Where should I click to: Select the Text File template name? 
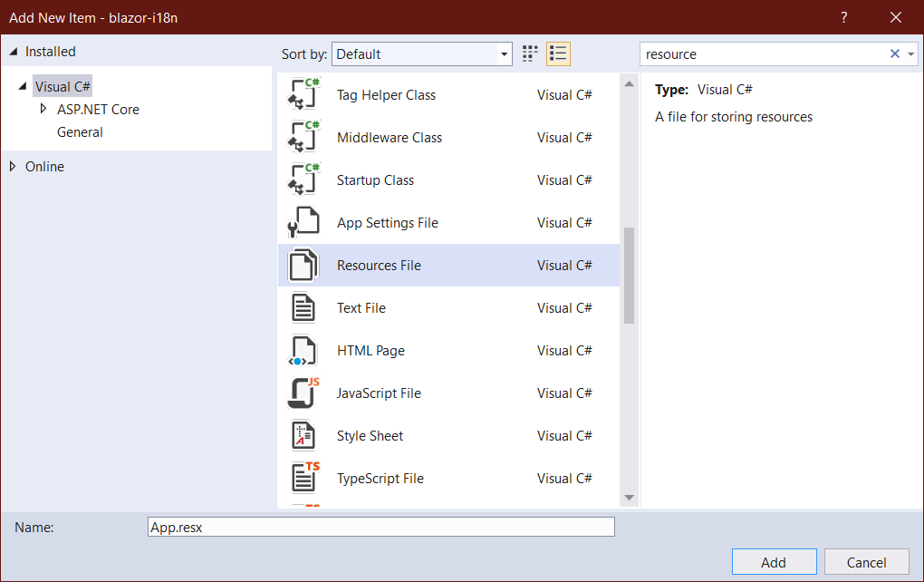pyautogui.click(x=361, y=308)
